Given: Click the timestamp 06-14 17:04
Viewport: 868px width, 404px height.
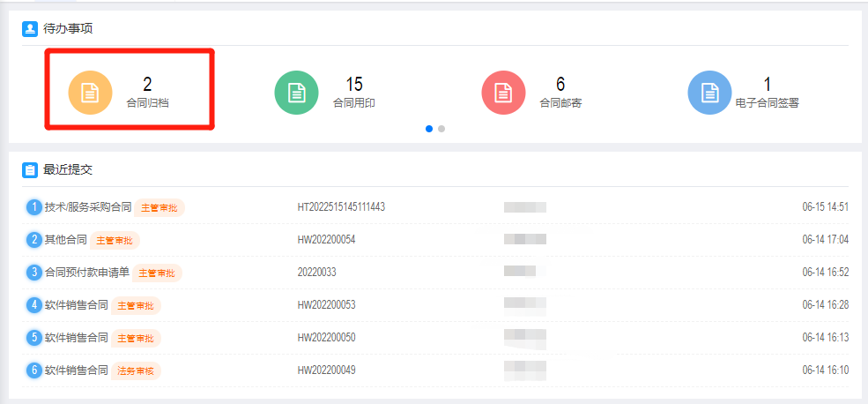Looking at the screenshot, I should tap(826, 240).
